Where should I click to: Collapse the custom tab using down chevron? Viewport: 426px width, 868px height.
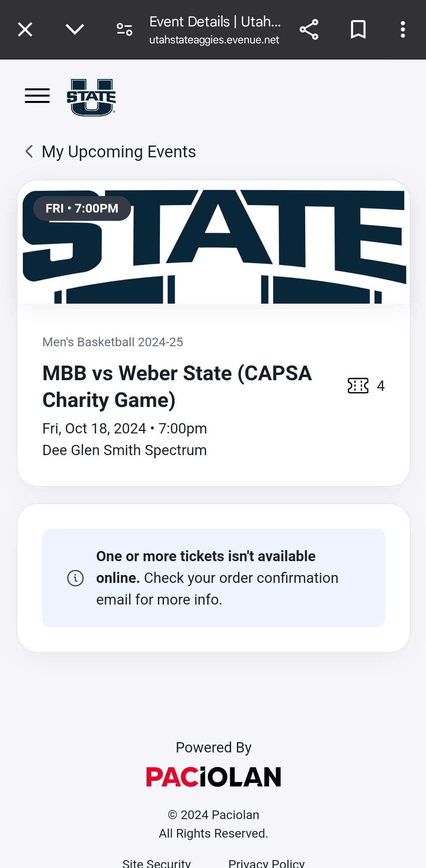pos(75,30)
